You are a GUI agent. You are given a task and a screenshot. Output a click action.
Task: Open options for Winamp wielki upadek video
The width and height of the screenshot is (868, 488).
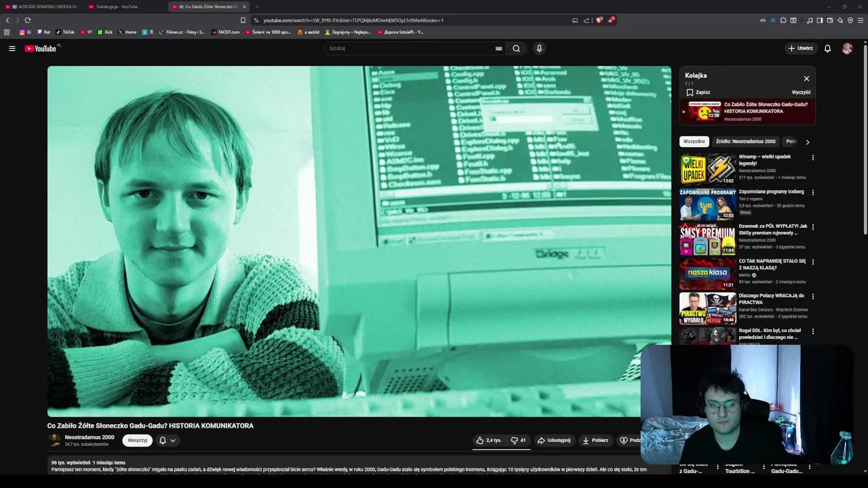tap(812, 157)
